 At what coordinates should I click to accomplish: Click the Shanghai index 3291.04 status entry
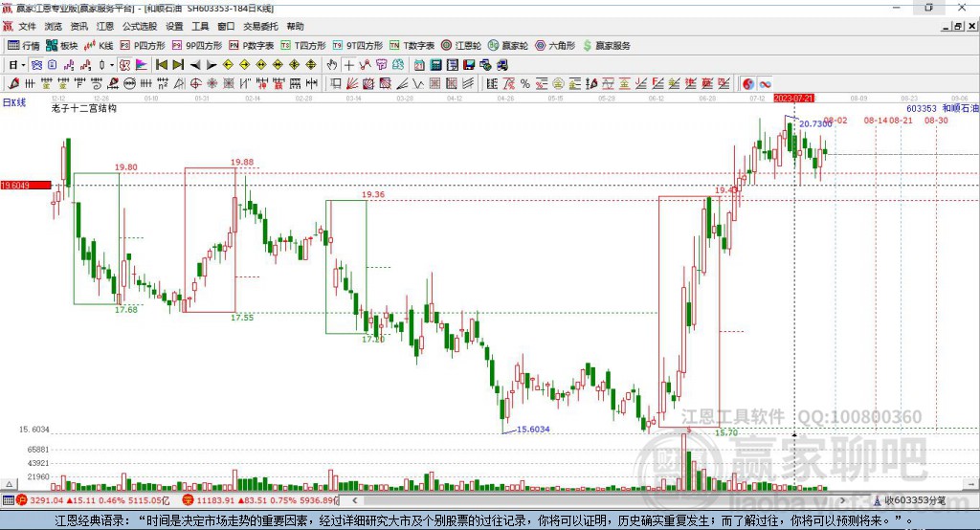pyautogui.click(x=93, y=500)
